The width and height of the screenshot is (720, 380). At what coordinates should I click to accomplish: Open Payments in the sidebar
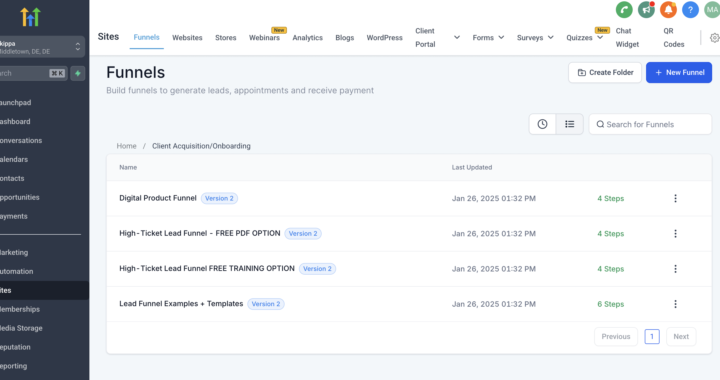(14, 216)
